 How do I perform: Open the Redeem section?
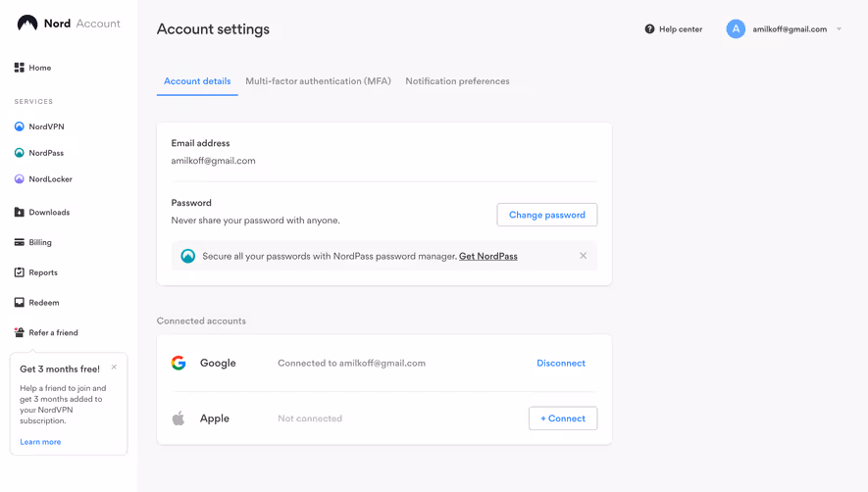(44, 302)
